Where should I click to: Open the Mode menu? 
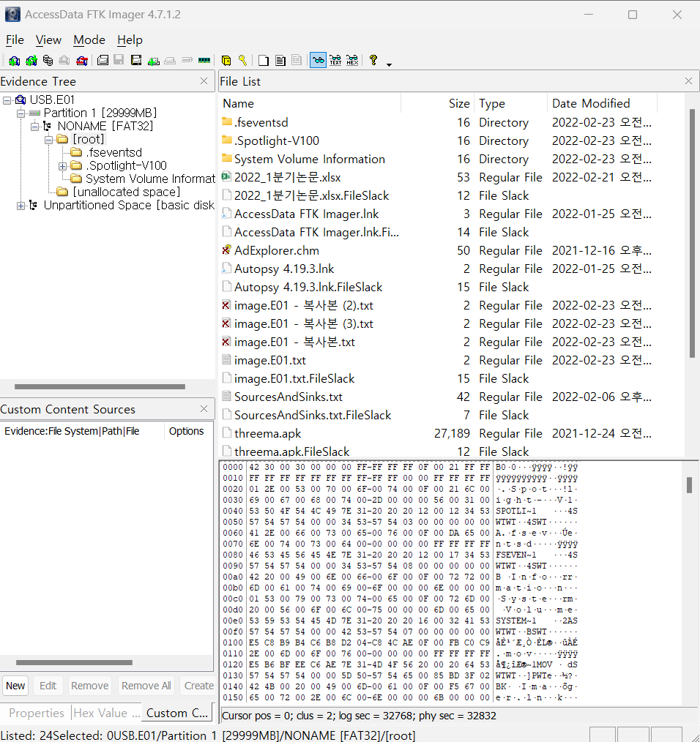[89, 40]
